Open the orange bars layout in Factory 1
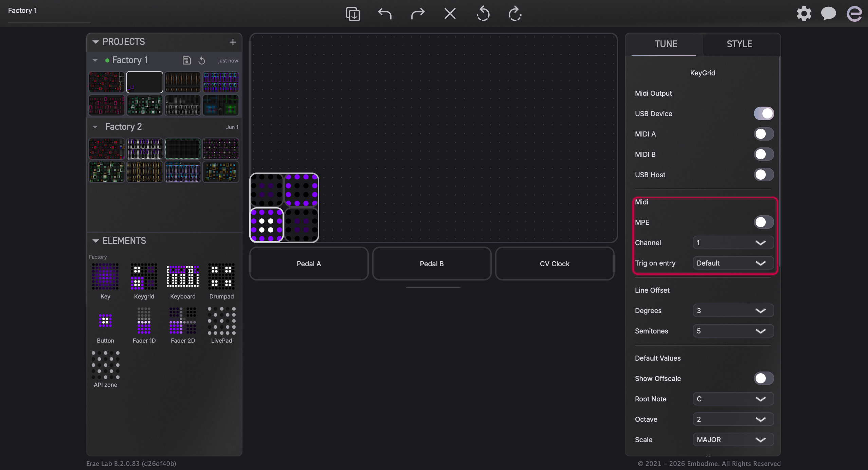 click(183, 82)
